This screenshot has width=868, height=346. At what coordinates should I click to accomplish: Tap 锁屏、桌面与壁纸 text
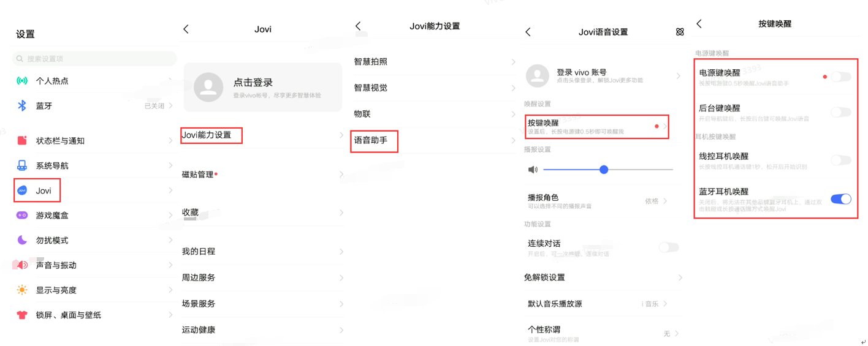point(69,315)
